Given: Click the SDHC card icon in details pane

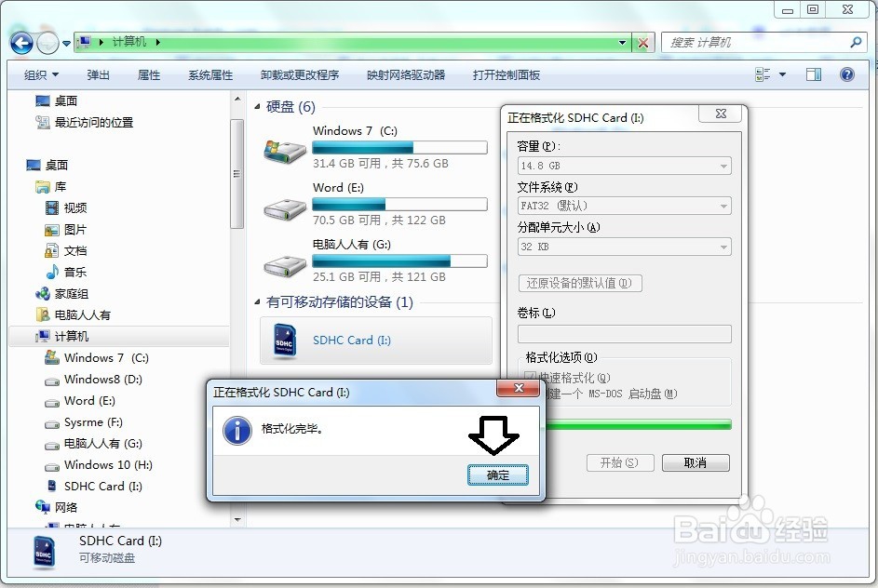Looking at the screenshot, I should point(44,553).
